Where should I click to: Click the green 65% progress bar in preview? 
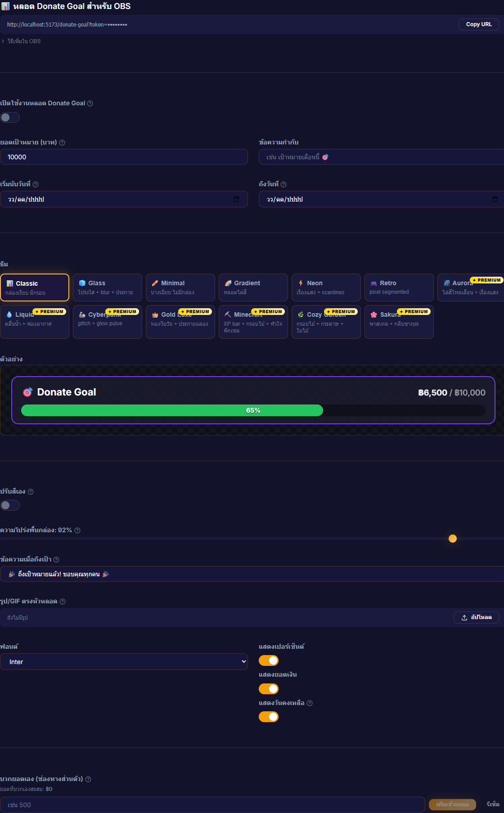[172, 410]
